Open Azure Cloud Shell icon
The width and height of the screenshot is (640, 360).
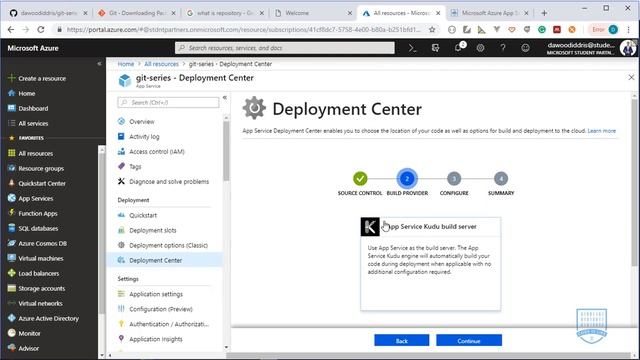(x=413, y=48)
